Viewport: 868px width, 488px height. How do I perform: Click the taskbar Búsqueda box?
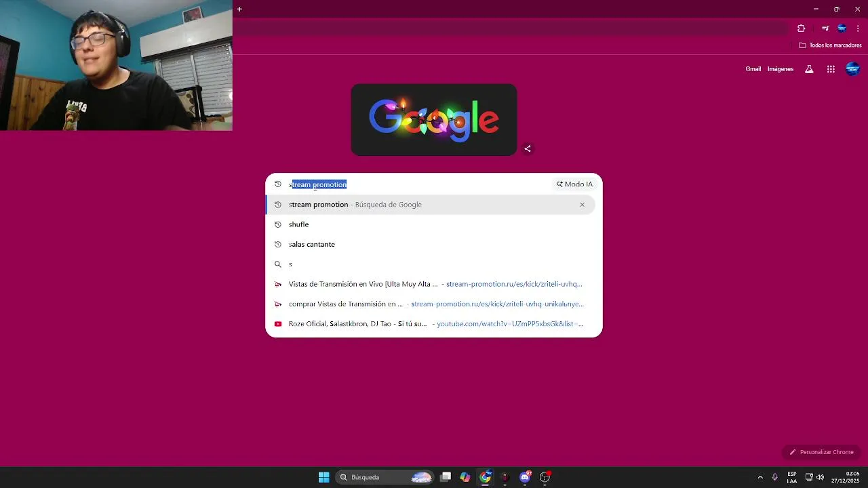coord(384,477)
